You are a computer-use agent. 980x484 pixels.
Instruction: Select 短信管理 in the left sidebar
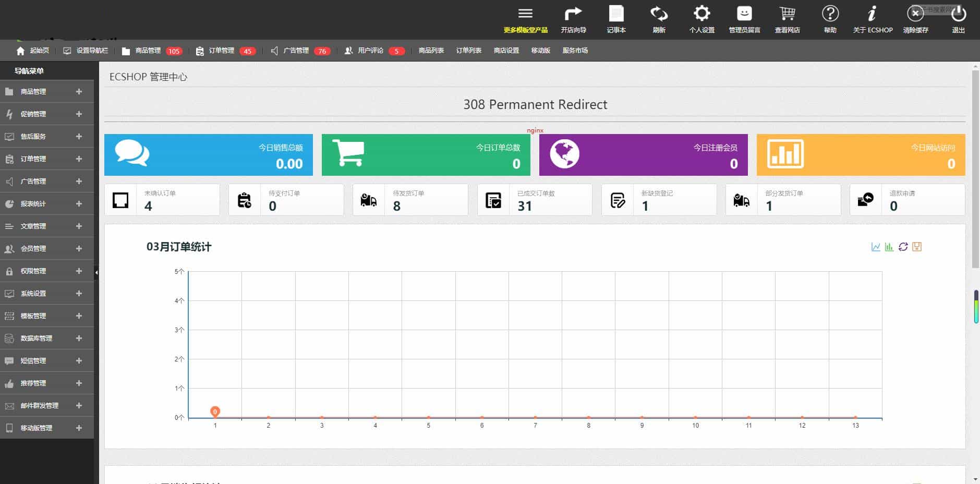point(47,361)
